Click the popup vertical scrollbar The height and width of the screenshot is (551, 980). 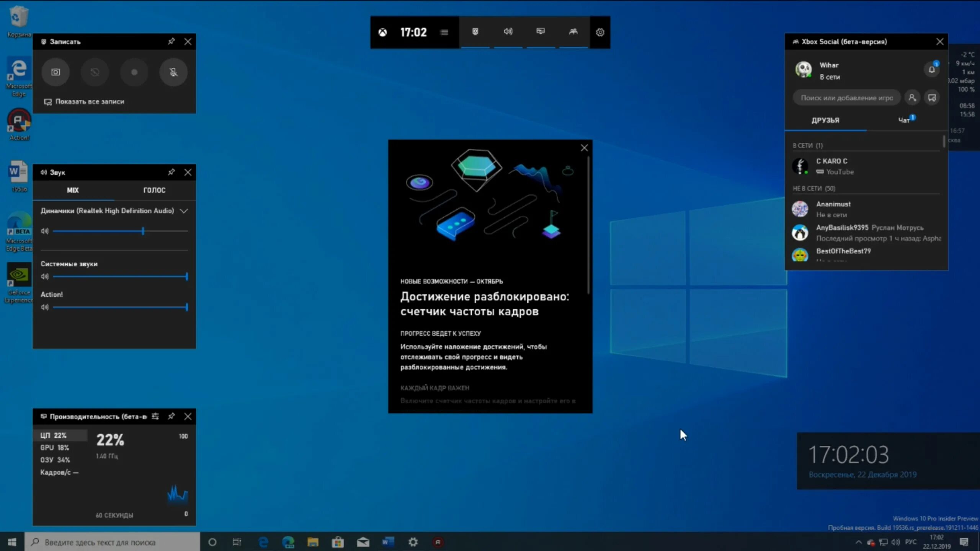click(588, 226)
